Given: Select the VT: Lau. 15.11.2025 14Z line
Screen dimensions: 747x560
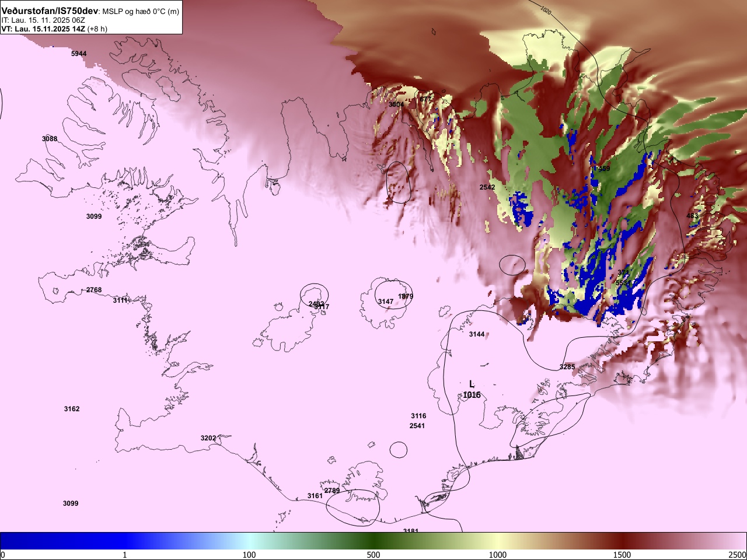Looking at the screenshot, I should [x=44, y=29].
